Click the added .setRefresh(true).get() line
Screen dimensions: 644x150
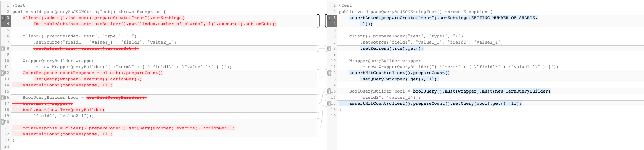pyautogui.click(x=391, y=49)
